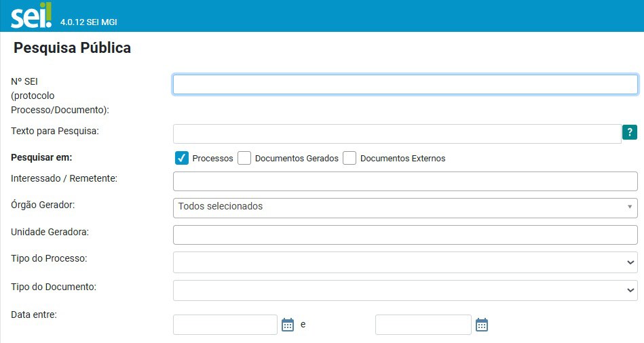
Task: Uncheck the Processos checkbox
Action: tap(182, 158)
